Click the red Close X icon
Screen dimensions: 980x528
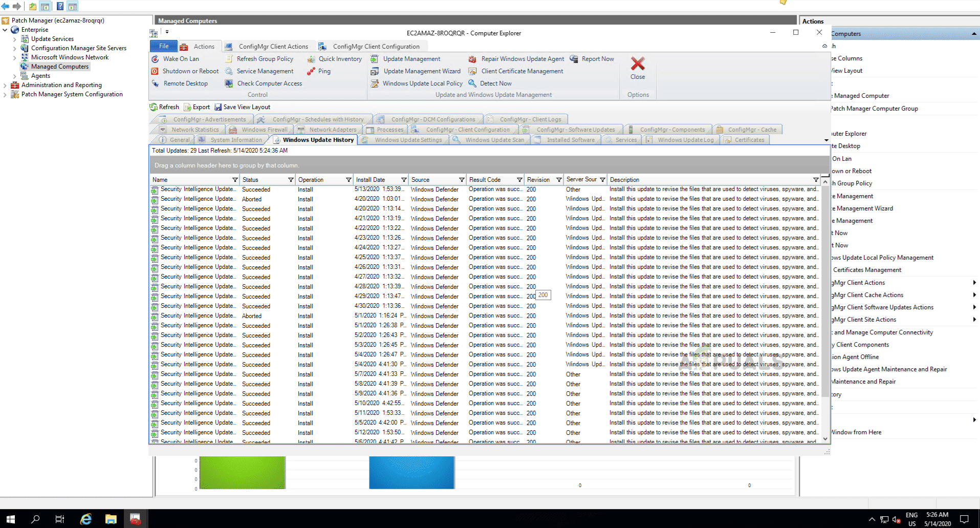coord(638,64)
